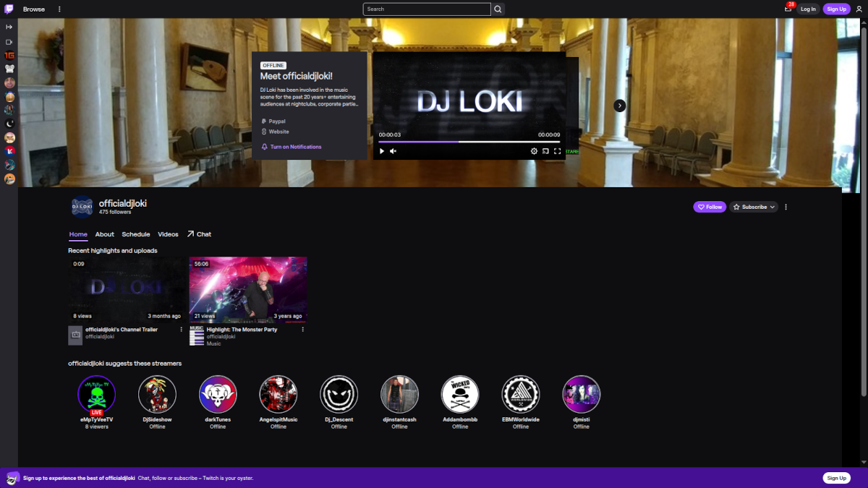Switch to the About tab

(105, 234)
